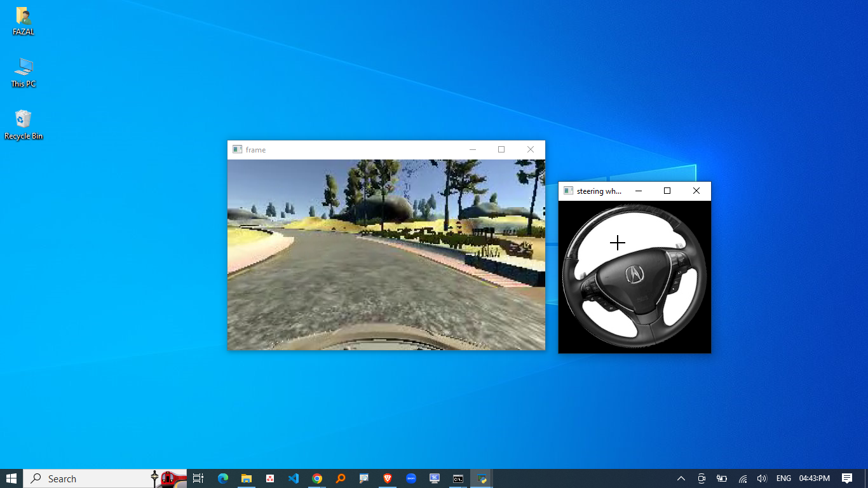Open Task View from the taskbar
Screen dimensions: 868x488
[198, 478]
